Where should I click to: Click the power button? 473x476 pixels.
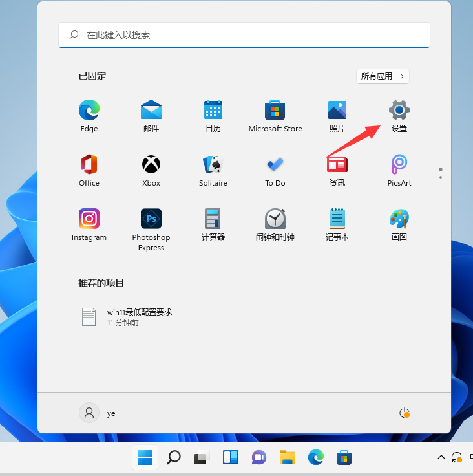point(405,413)
